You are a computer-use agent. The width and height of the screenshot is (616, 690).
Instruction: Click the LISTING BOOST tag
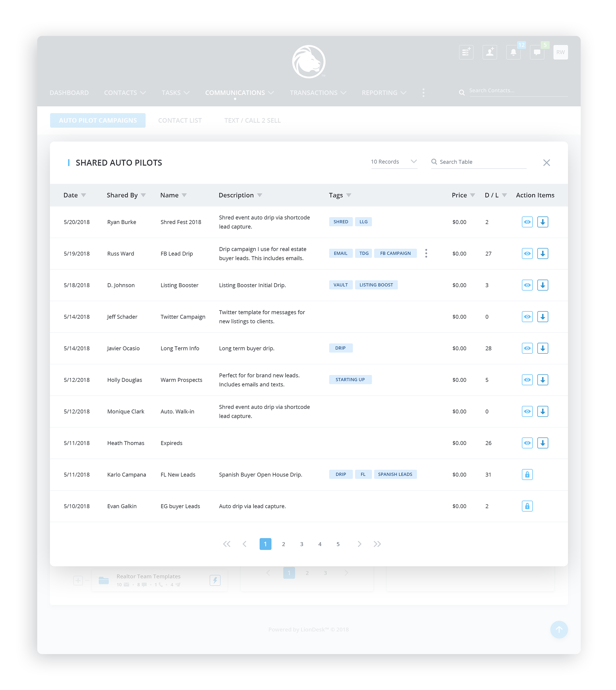pyautogui.click(x=376, y=285)
